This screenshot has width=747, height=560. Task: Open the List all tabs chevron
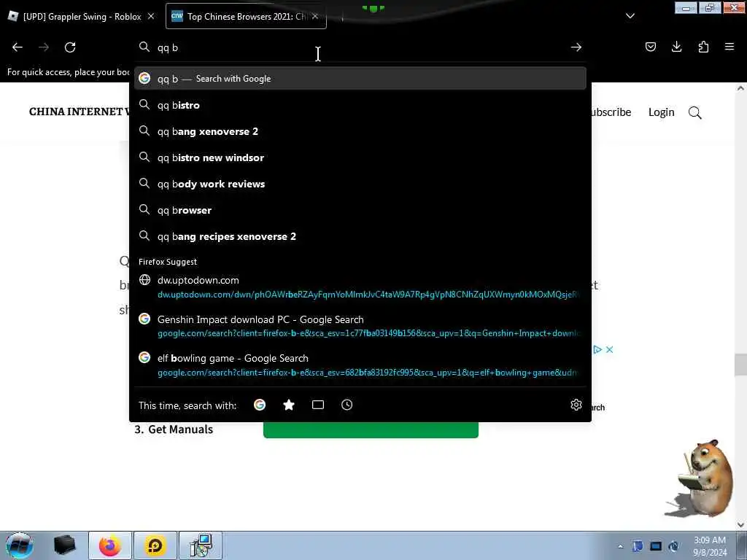pyautogui.click(x=630, y=16)
